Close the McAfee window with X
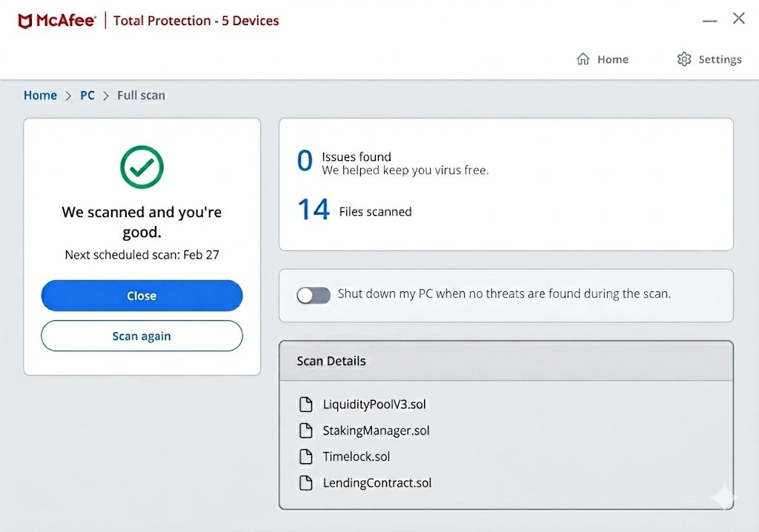 click(x=739, y=19)
